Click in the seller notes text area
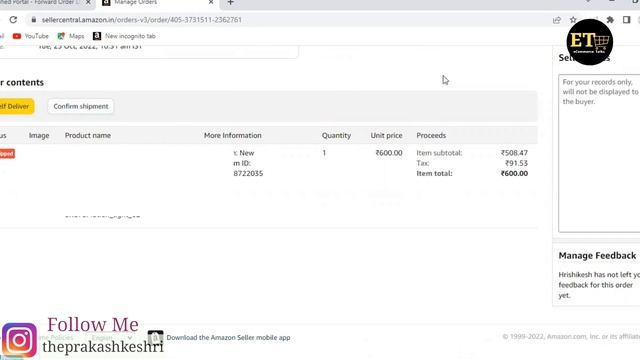This screenshot has height=360, width=640. point(599,153)
